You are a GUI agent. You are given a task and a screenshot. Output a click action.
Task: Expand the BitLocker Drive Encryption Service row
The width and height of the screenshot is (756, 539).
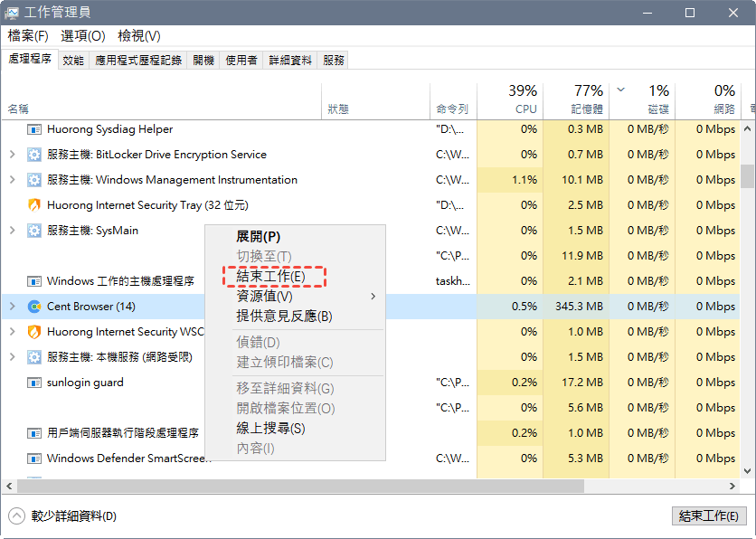13,155
